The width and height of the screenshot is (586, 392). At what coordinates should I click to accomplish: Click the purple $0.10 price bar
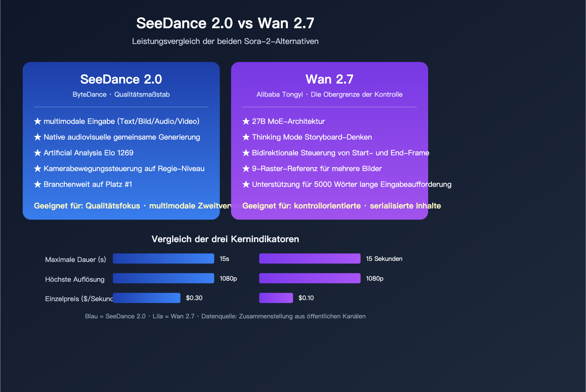[x=276, y=298]
